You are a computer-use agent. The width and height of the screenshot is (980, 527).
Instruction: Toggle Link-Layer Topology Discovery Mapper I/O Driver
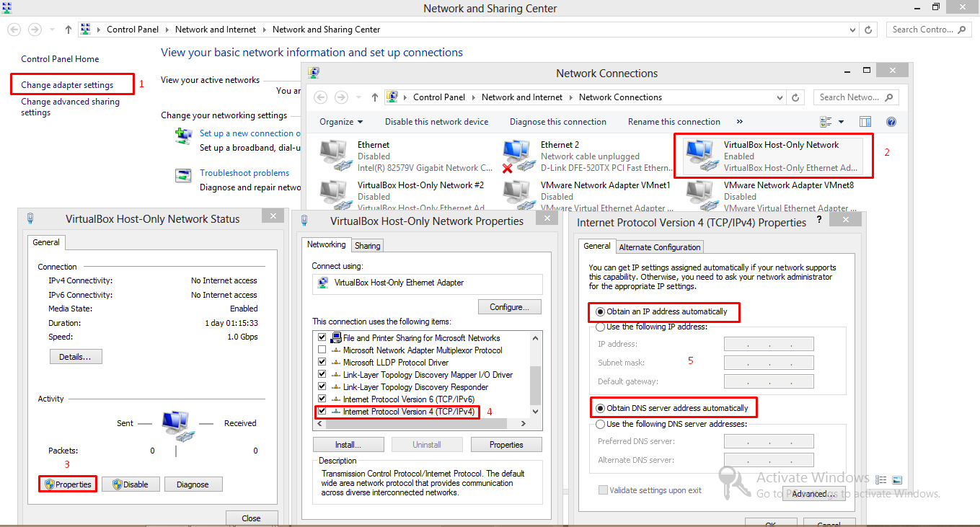point(322,374)
